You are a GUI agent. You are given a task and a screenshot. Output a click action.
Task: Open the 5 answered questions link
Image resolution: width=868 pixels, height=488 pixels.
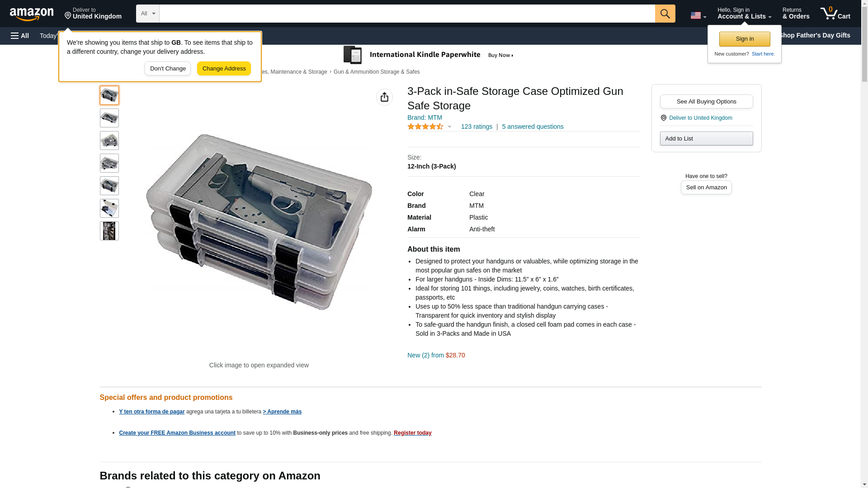point(533,127)
